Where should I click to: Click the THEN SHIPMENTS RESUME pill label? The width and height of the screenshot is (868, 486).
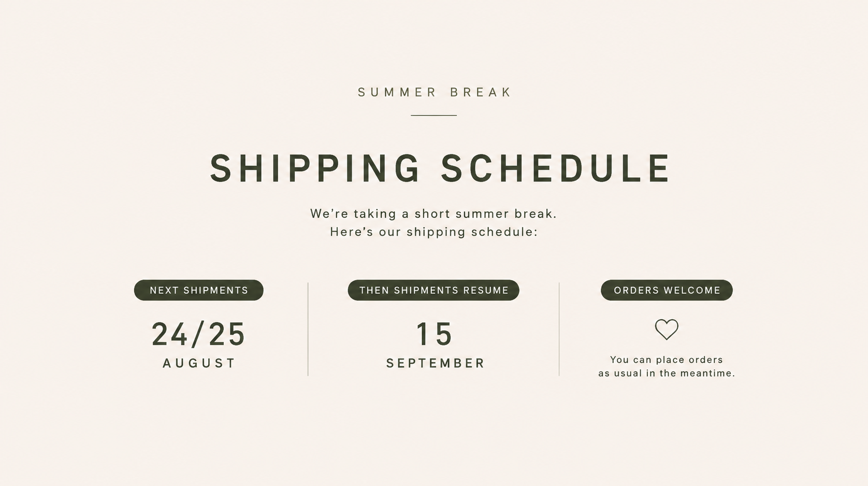click(x=433, y=290)
